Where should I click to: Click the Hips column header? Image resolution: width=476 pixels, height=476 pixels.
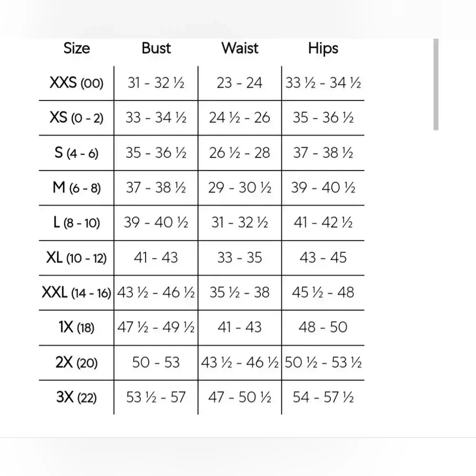[x=323, y=49]
